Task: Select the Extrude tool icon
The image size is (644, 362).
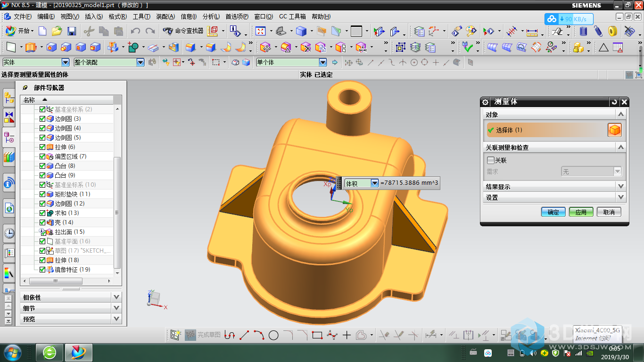Action: click(31, 47)
